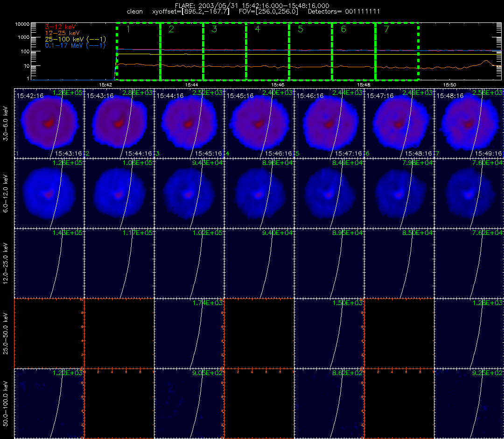The height and width of the screenshot is (439, 504).
Task: Click the 3.0-6.0 keV row label
Action: [6, 123]
